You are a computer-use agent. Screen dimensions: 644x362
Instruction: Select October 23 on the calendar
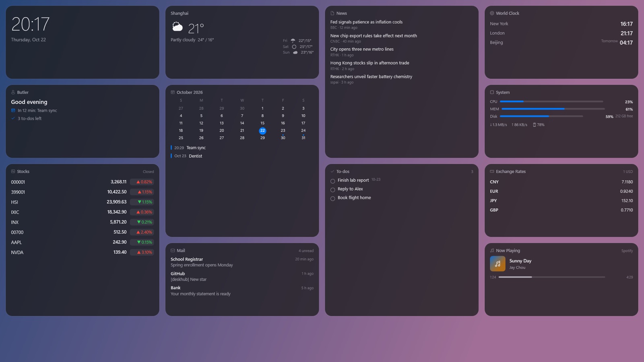tap(283, 131)
